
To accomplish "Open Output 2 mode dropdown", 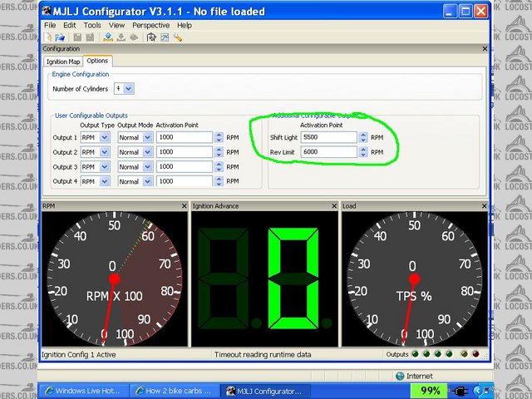I will [x=147, y=152].
